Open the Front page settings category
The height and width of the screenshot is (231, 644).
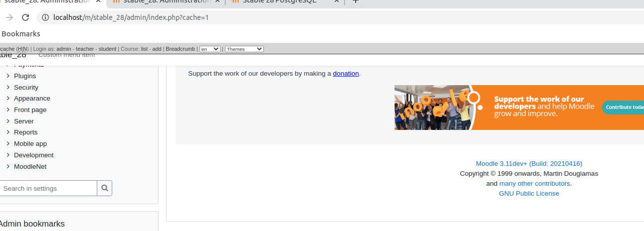click(x=30, y=110)
